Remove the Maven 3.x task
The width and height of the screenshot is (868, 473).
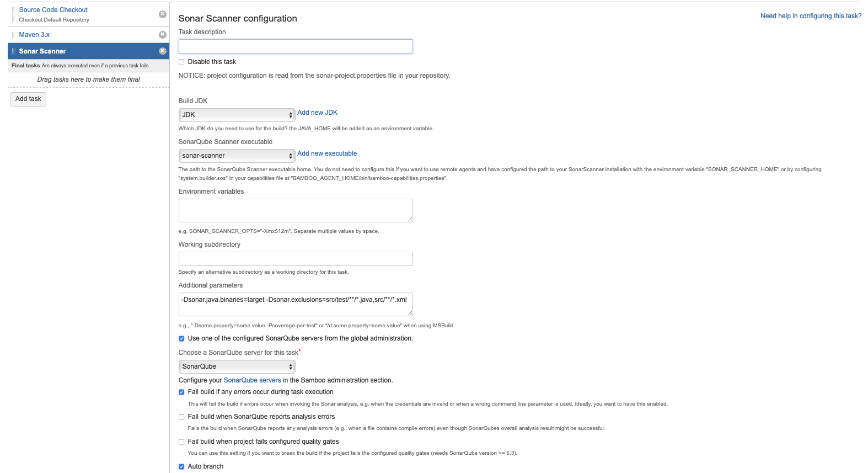point(163,35)
